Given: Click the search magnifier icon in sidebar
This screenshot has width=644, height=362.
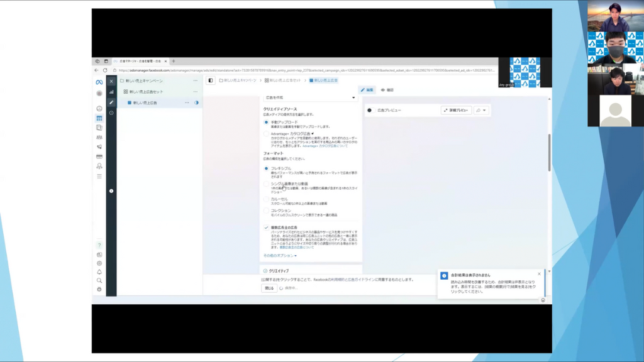Looking at the screenshot, I should point(99,281).
